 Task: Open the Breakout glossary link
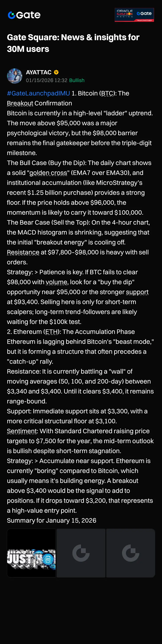(20, 103)
